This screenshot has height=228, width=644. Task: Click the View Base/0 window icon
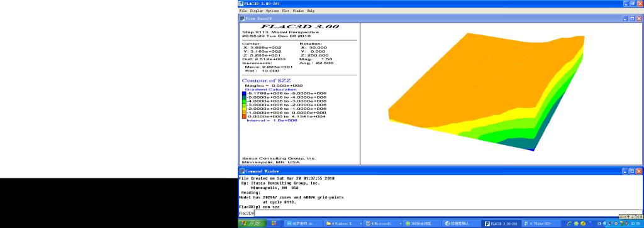point(242,19)
